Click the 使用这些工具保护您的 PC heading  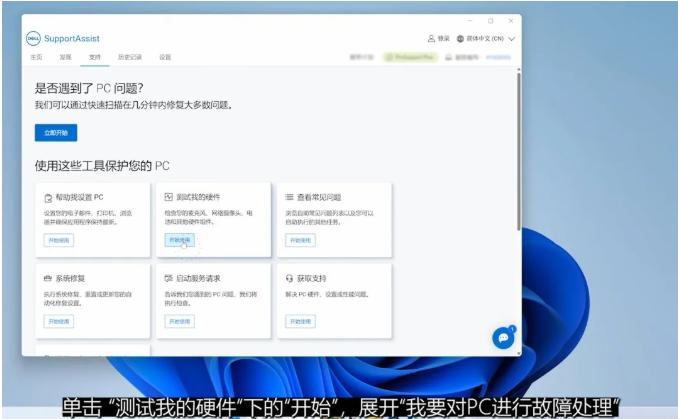point(102,166)
